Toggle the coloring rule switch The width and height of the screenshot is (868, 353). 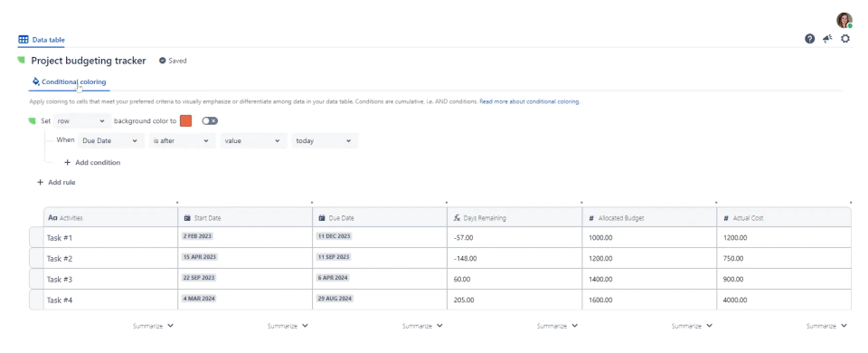[x=210, y=120]
